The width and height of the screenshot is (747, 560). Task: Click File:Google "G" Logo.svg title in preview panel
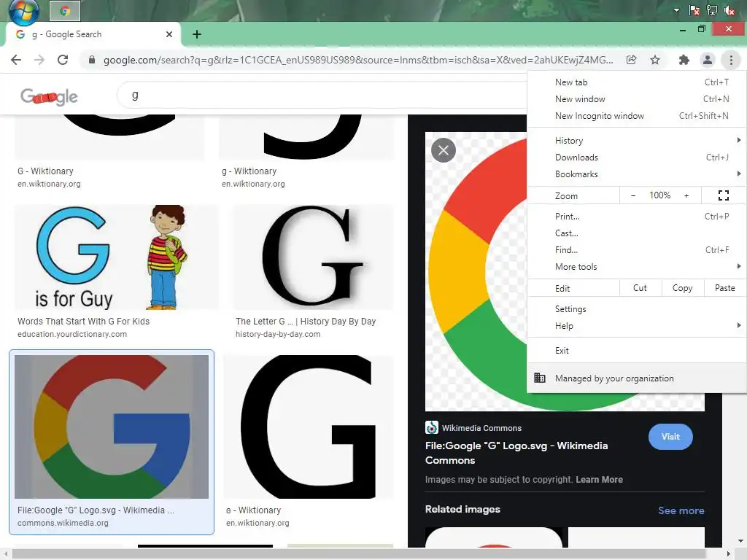click(516, 453)
